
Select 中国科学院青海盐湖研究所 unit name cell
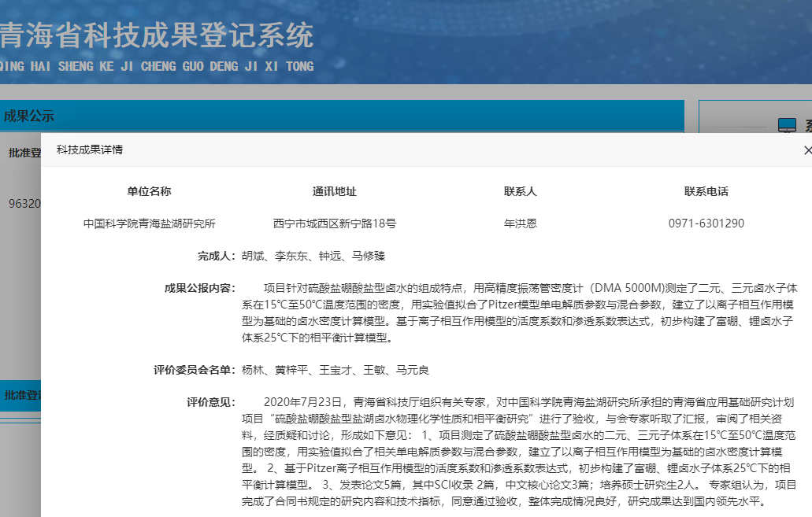[x=149, y=223]
